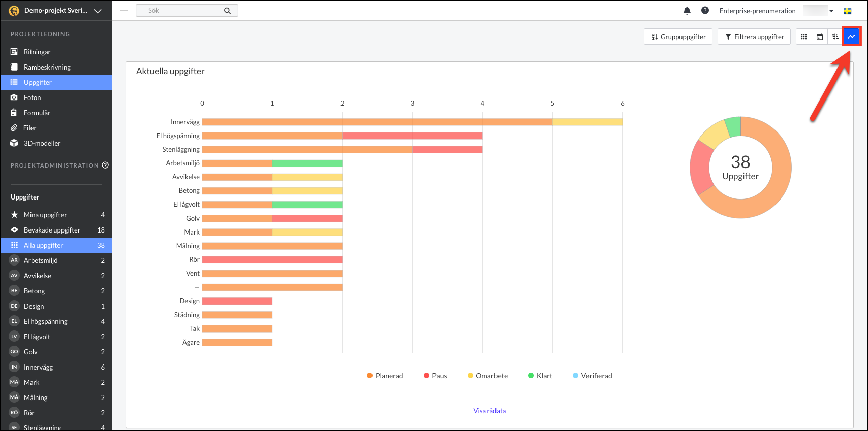The width and height of the screenshot is (868, 431).
Task: Open Ritningar in the sidebar
Action: point(37,52)
